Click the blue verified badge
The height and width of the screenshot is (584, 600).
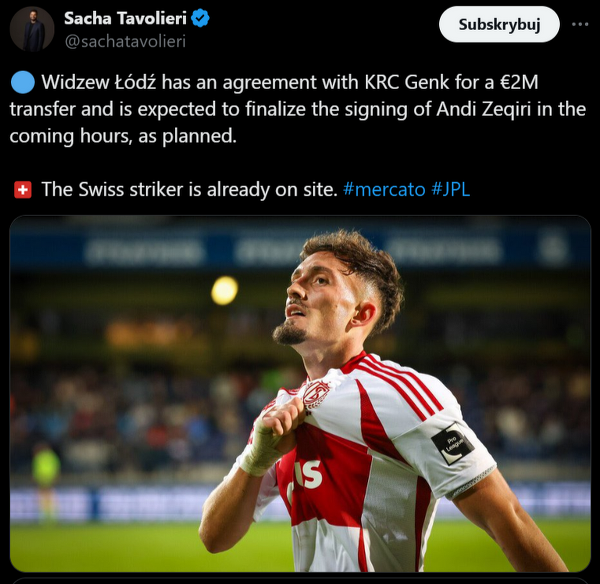200,18
